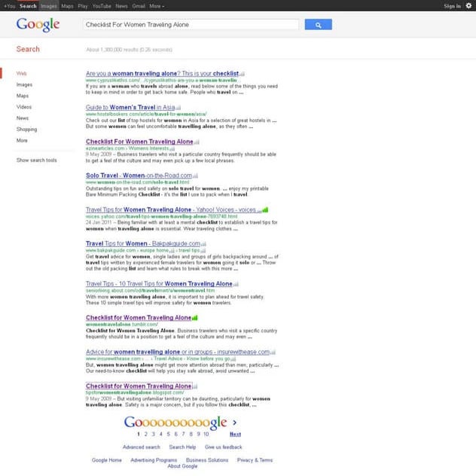The height and width of the screenshot is (476, 476).
Task: Select Shopping in the left sidebar
Action: pyautogui.click(x=26, y=130)
